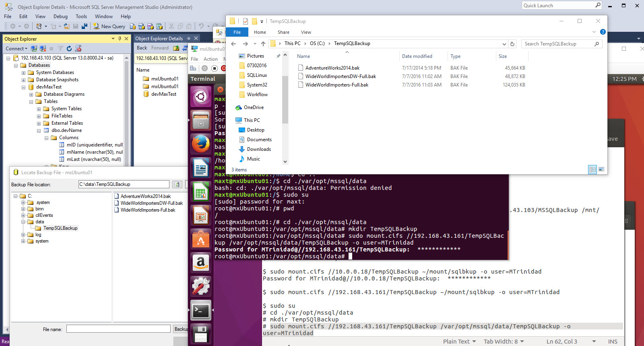Select WideWorldImporters-Full.bak in Locate Backup File dialog
This screenshot has height=346, width=644.
[x=148, y=210]
